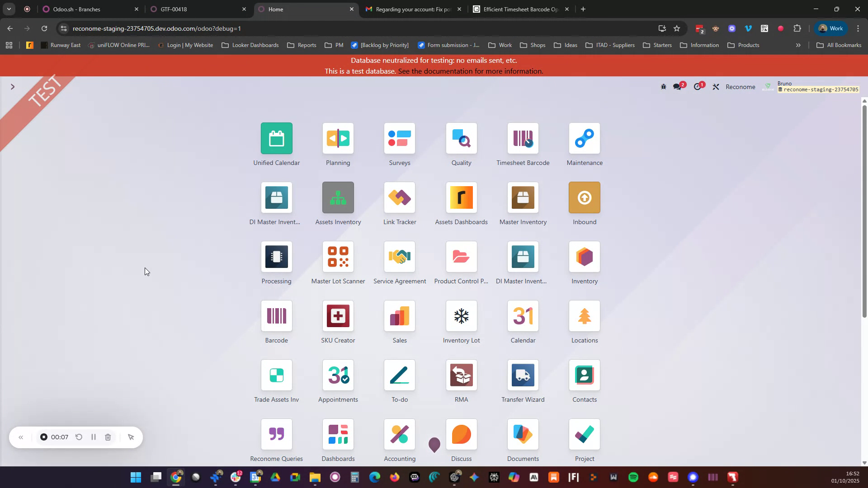Expand the left sidebar with the chevron
This screenshot has width=868, height=488.
pos(13,86)
